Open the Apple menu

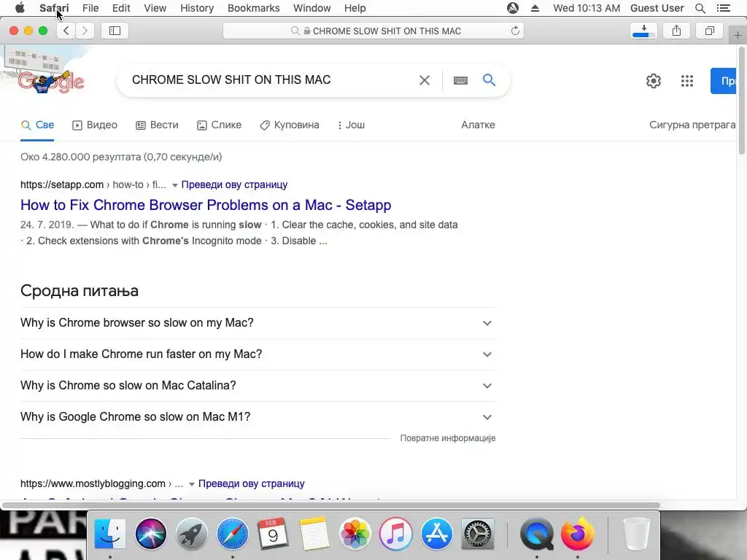pyautogui.click(x=20, y=8)
